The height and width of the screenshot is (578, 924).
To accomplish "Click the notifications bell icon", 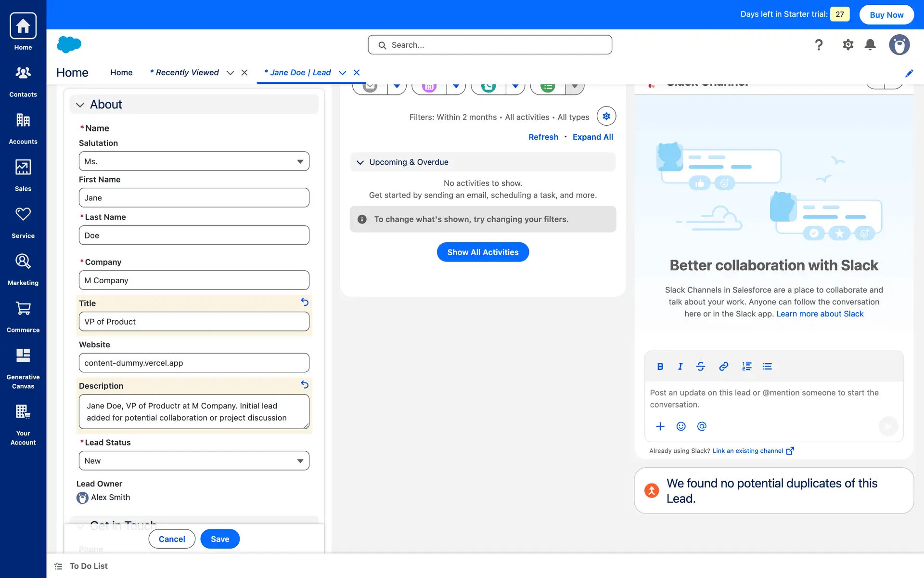I will pos(870,45).
